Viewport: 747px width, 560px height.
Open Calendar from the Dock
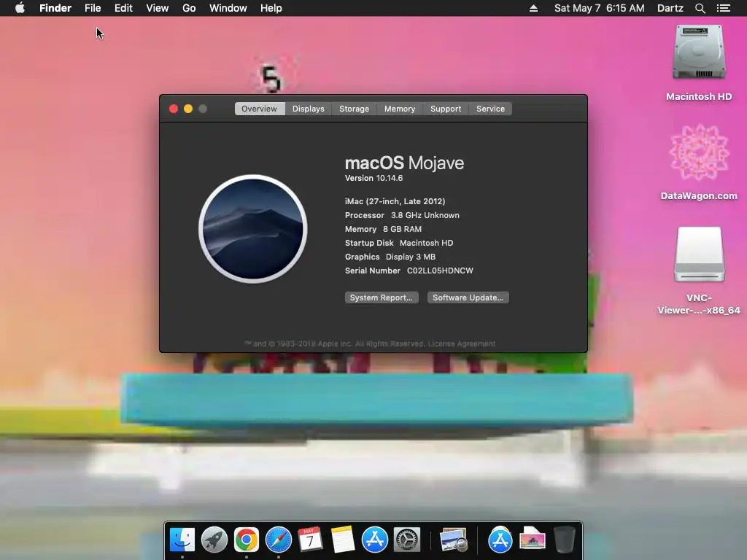pyautogui.click(x=310, y=540)
